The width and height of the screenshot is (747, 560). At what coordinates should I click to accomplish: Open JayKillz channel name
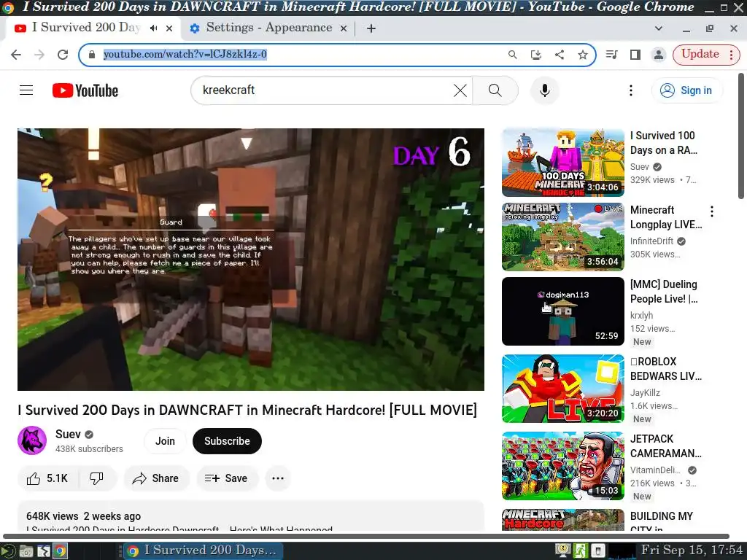pos(645,393)
